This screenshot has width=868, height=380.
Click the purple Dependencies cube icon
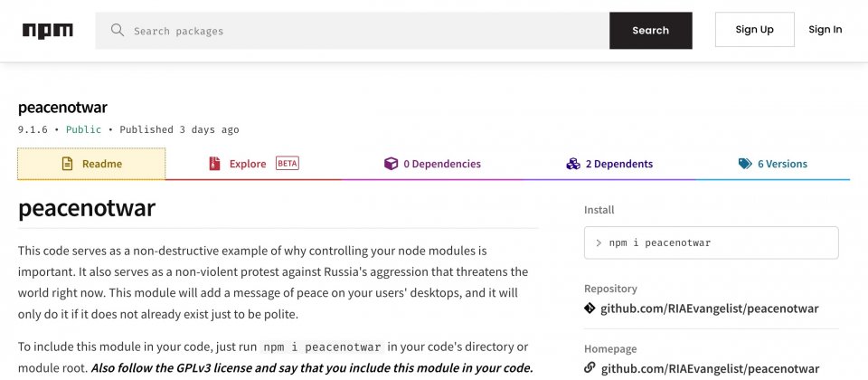click(391, 164)
